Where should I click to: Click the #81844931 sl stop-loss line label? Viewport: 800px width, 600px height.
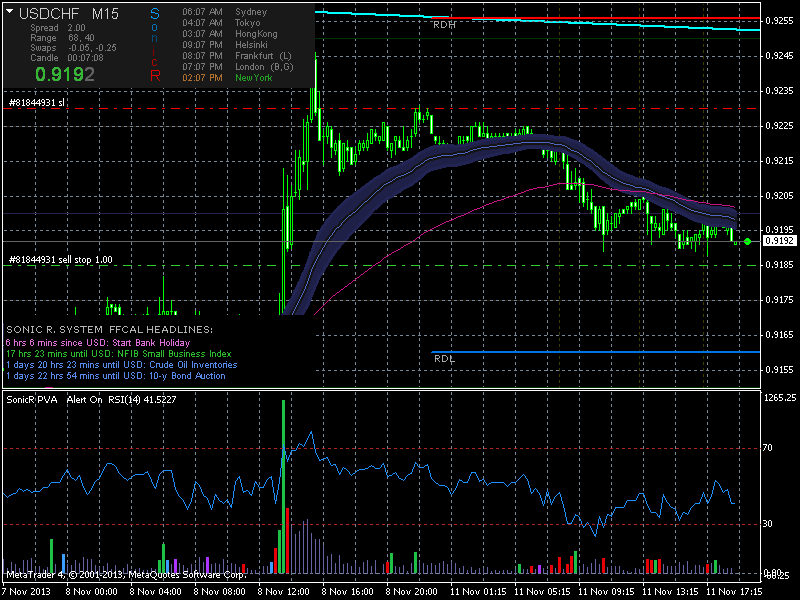[x=37, y=102]
